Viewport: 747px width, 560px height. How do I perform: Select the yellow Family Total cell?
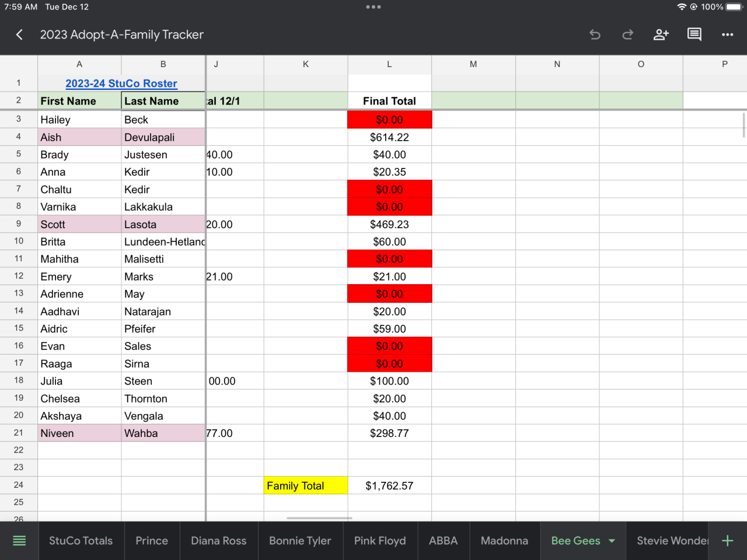point(305,486)
